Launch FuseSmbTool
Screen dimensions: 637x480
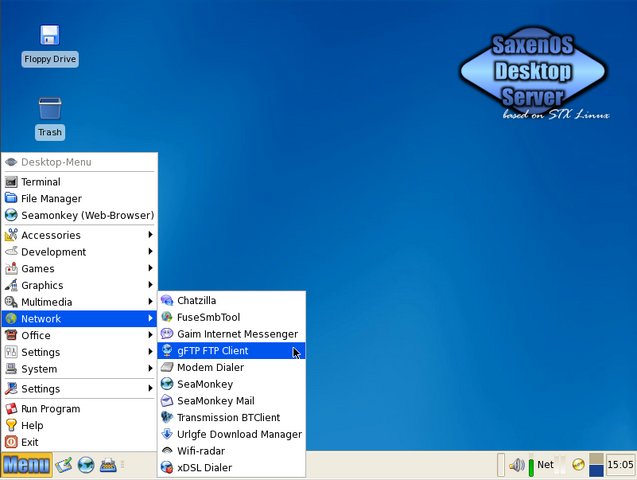tap(231, 317)
